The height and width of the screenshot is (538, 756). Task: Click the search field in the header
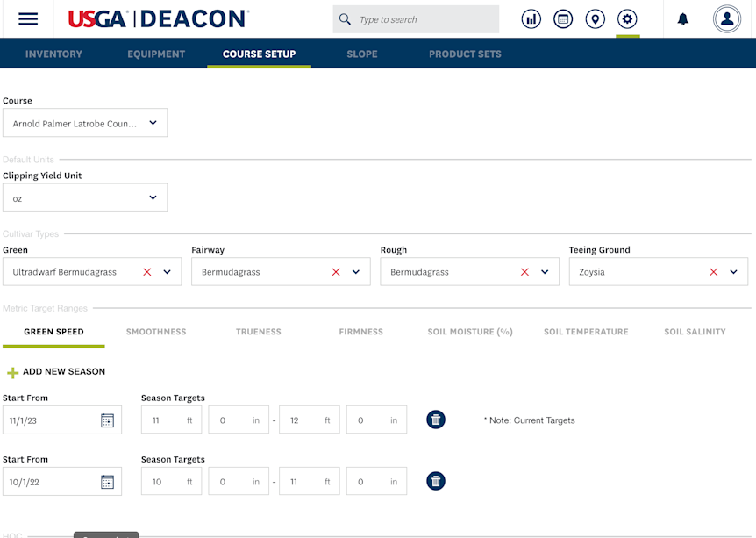pos(416,18)
